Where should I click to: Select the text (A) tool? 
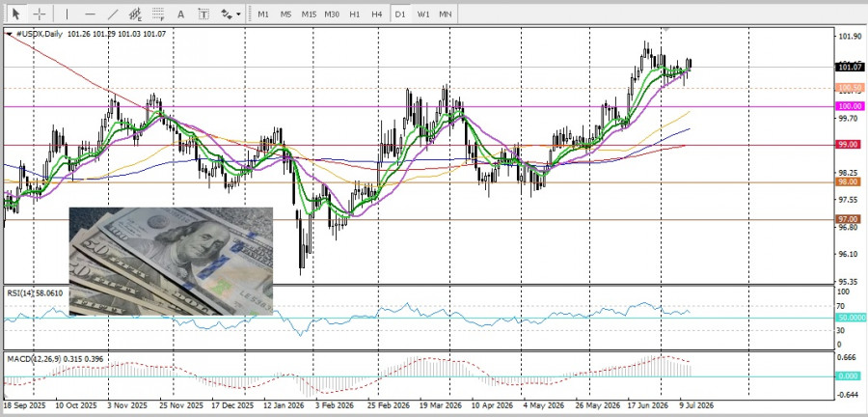pos(180,14)
